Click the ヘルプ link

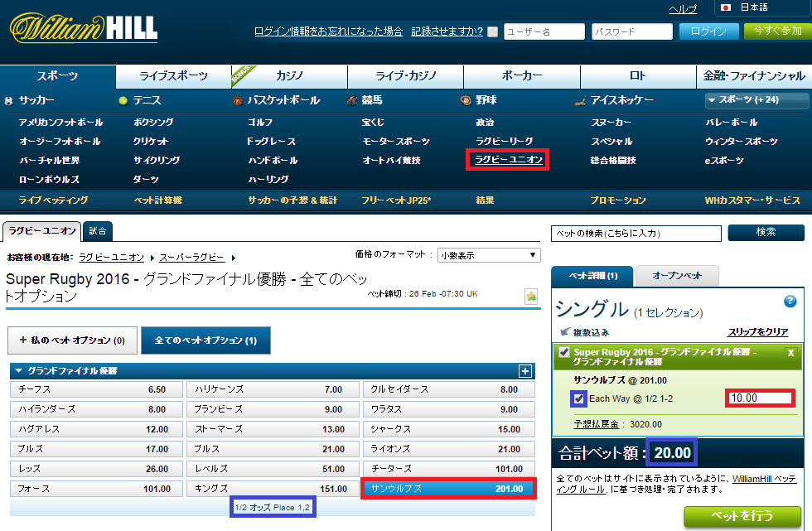pos(683,9)
